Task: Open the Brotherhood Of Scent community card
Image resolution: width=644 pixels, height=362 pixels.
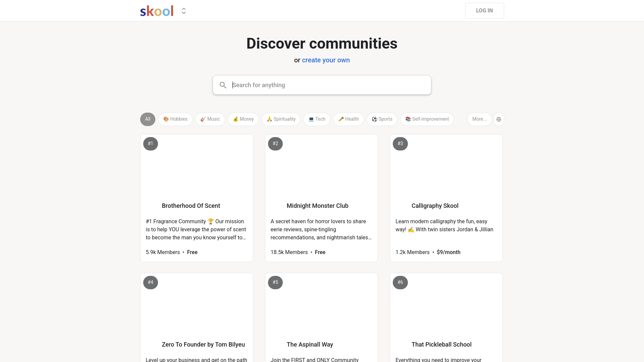Action: point(197,198)
